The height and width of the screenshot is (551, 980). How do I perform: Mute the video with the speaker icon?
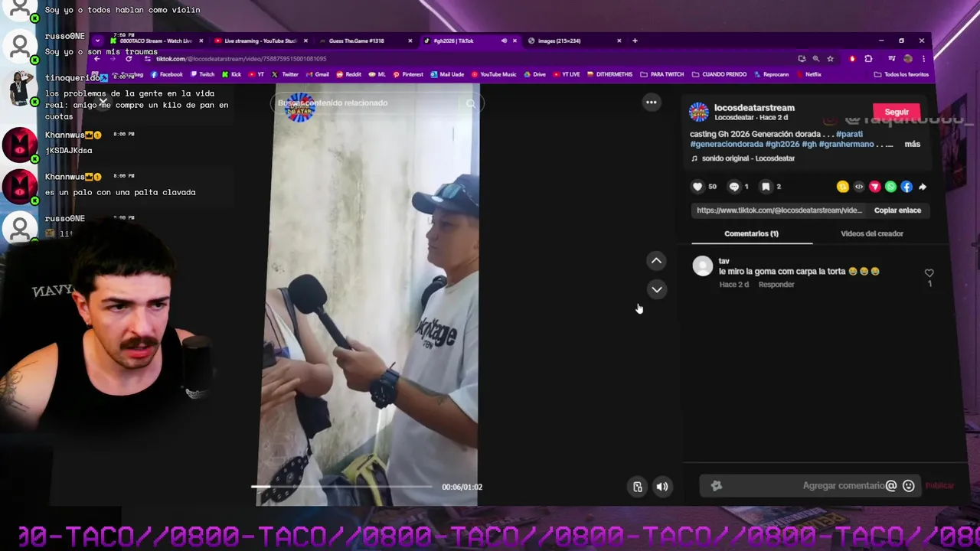coord(662,487)
